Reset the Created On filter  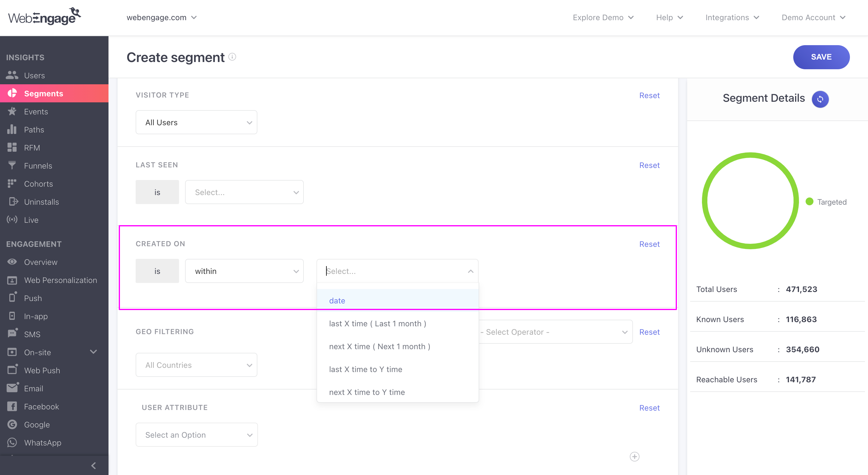(649, 244)
